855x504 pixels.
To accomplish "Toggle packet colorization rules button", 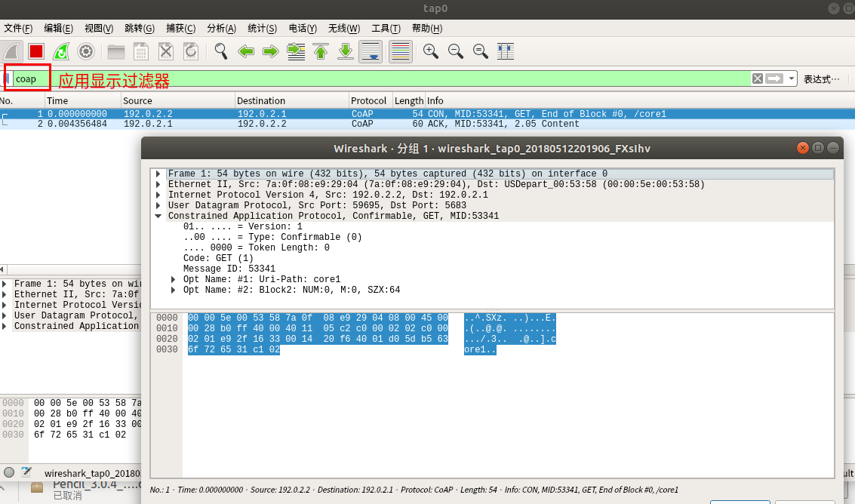I will (x=400, y=51).
